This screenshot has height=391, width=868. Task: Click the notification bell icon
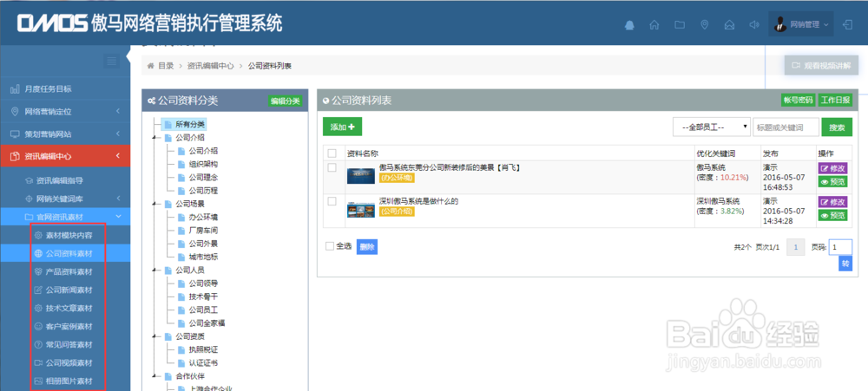[x=629, y=25]
